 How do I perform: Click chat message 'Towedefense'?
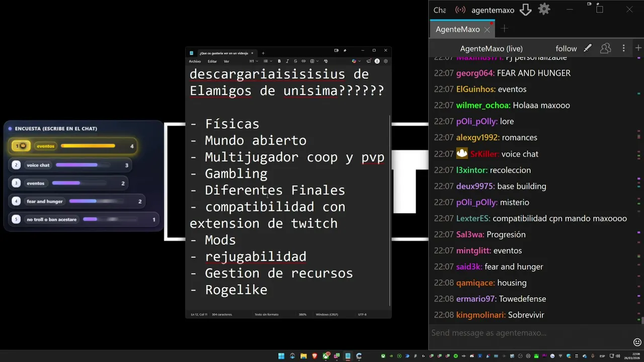(x=522, y=299)
